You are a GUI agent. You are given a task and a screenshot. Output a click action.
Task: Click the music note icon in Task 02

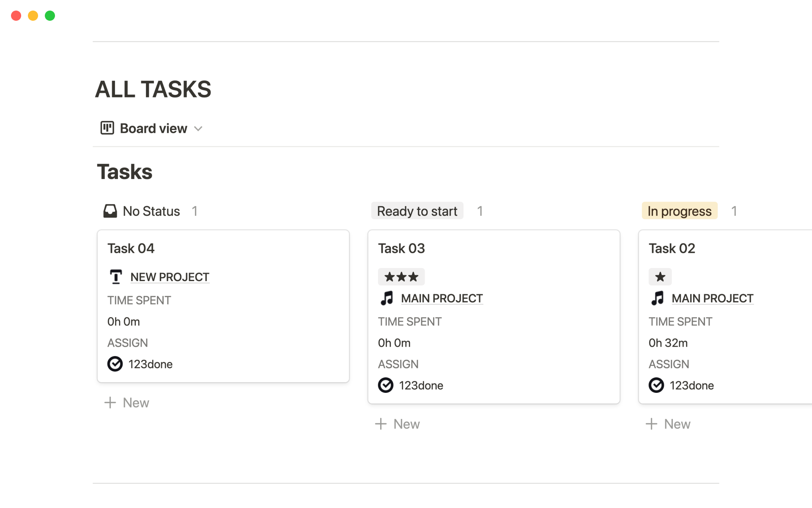(x=657, y=298)
